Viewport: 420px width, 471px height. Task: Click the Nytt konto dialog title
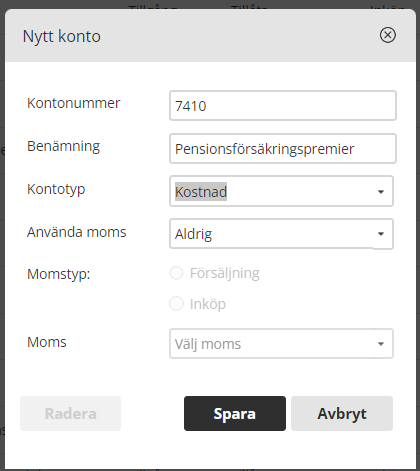click(x=62, y=36)
